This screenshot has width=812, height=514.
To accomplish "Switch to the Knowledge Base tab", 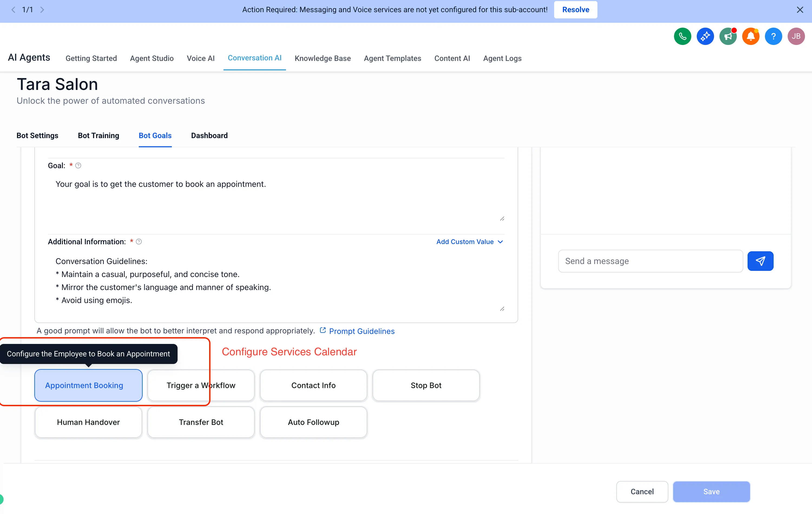I will [x=323, y=58].
